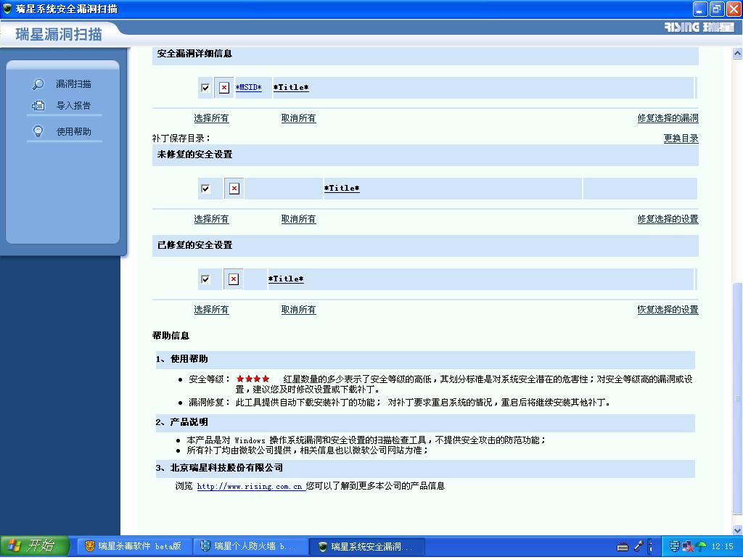The width and height of the screenshot is (743, 560).
Task: Click 恢复选择的设置 link
Action: tap(668, 309)
